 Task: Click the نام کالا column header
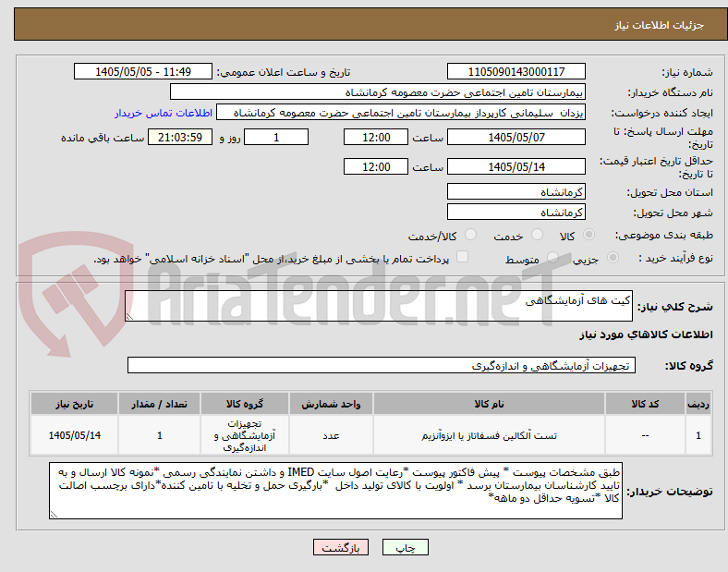(x=489, y=404)
